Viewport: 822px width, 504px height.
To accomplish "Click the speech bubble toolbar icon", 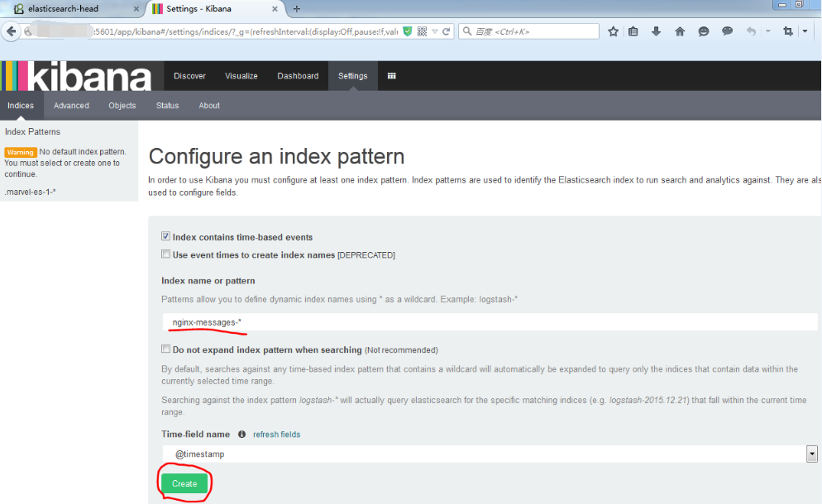I will point(727,31).
